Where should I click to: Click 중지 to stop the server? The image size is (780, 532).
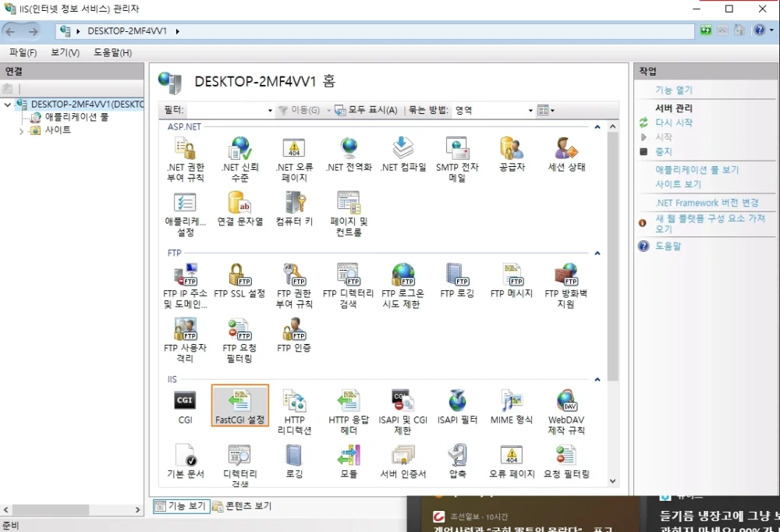click(664, 151)
